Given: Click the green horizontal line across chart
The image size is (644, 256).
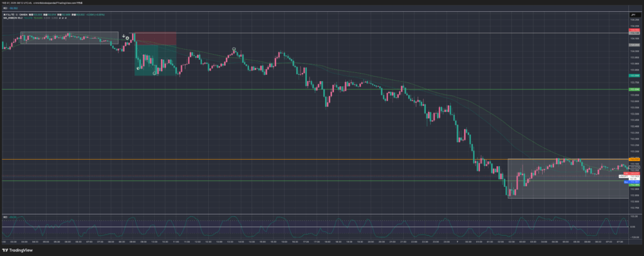Looking at the screenshot, I should point(314,89).
